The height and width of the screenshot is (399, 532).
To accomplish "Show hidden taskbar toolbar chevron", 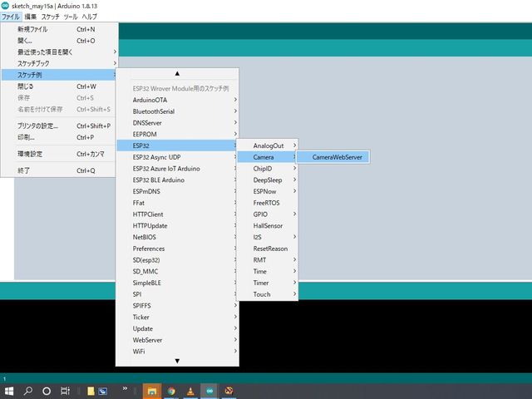I will coord(125,389).
